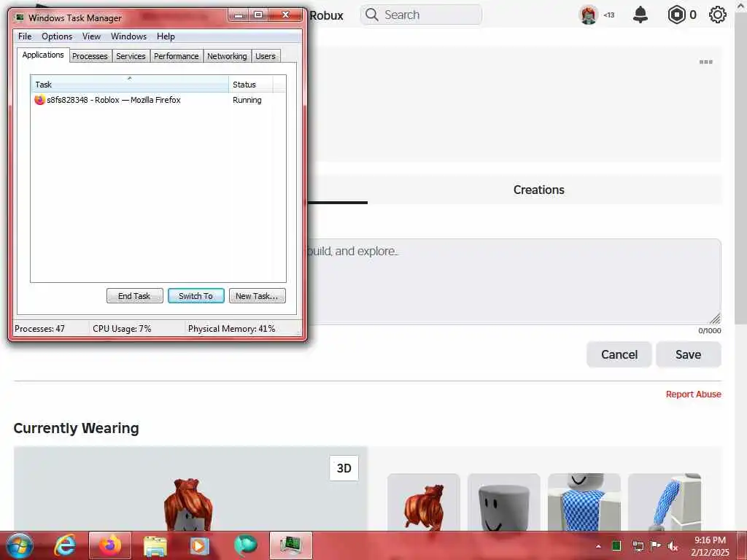Click the Physical Memory: 41% status entry
The width and height of the screenshot is (747, 560).
pyautogui.click(x=231, y=329)
